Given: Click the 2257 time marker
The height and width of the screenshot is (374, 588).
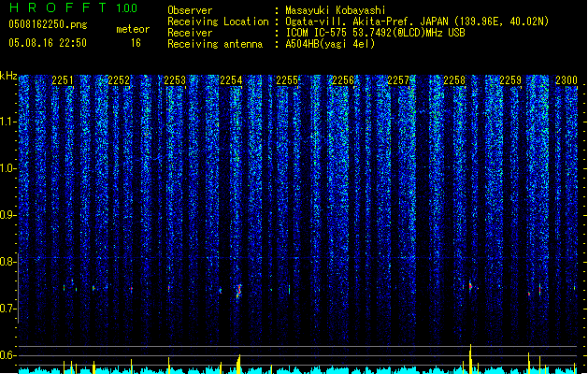Looking at the screenshot, I should [x=398, y=80].
